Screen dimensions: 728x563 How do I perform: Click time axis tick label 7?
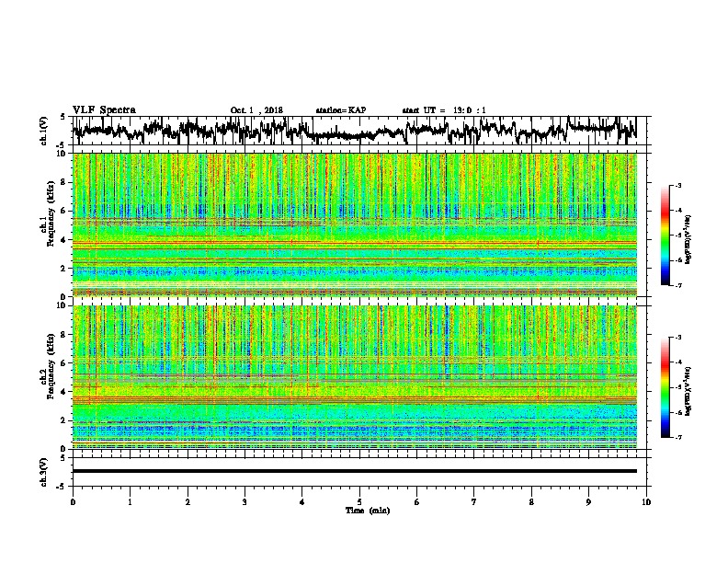tap(474, 502)
